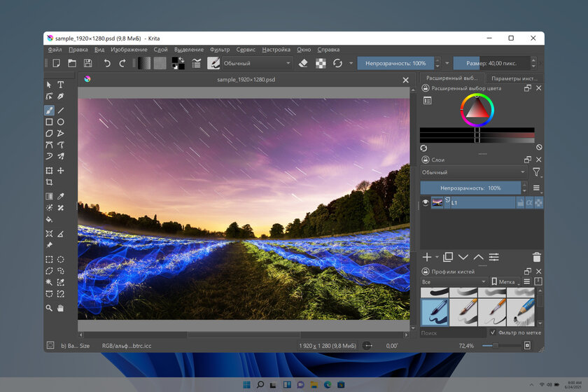Close the sample_1920×1280.psd document tab
Viewport: 588px width, 392px height.
pyautogui.click(x=405, y=80)
